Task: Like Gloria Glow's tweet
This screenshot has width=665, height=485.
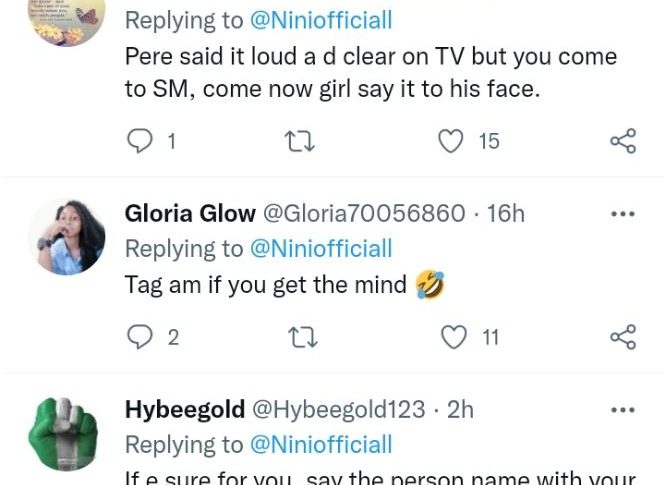Action: click(x=455, y=338)
